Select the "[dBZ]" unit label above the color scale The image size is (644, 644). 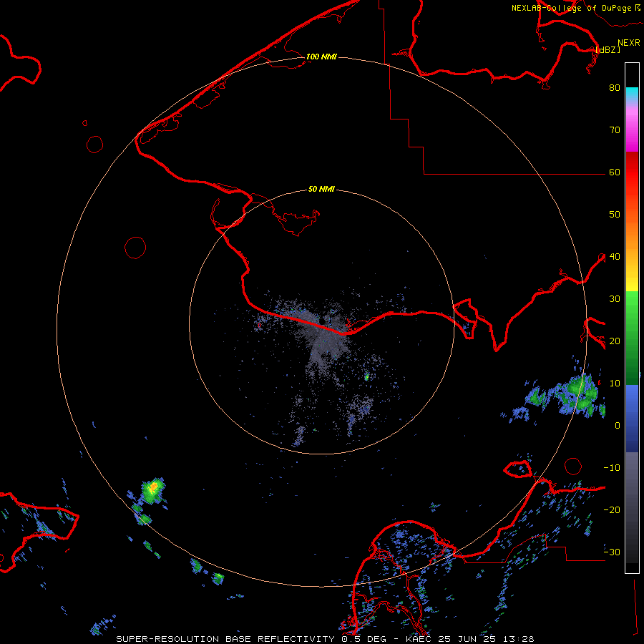(608, 49)
